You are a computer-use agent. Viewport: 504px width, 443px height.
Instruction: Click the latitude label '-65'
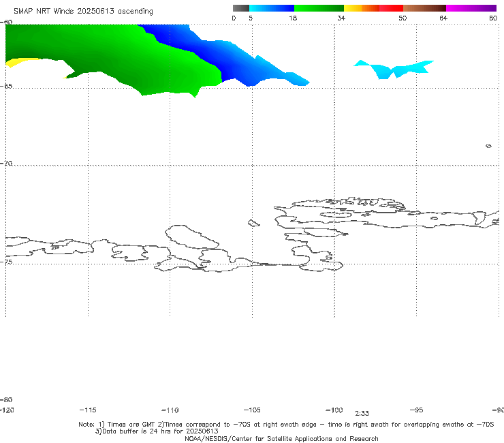pyautogui.click(x=6, y=86)
